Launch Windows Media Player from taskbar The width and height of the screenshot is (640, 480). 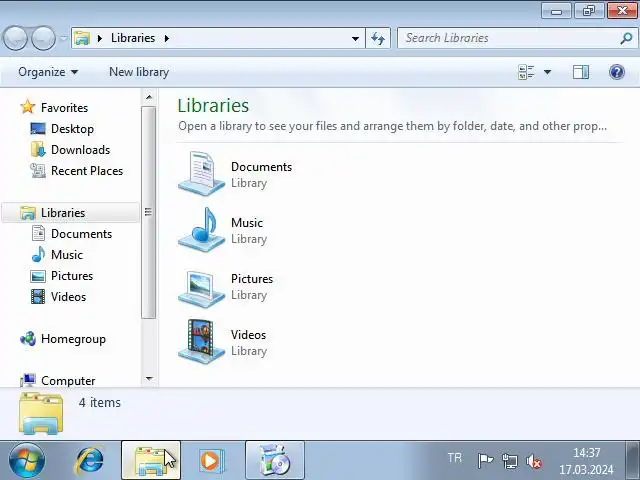coord(212,461)
